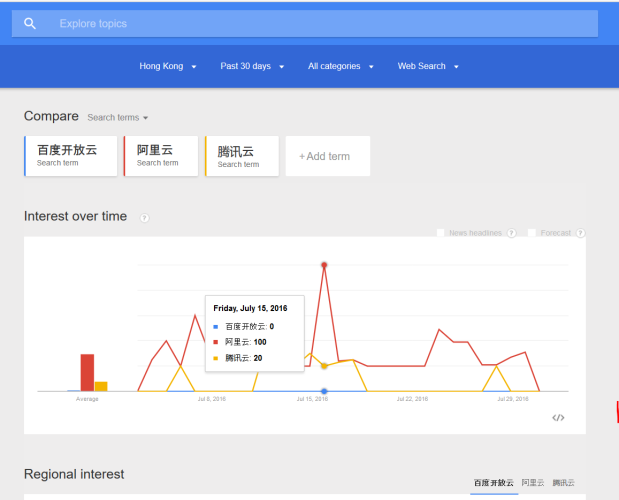Image resolution: width=619 pixels, height=500 pixels.
Task: Open help icon next to Forecast
Action: point(580,233)
